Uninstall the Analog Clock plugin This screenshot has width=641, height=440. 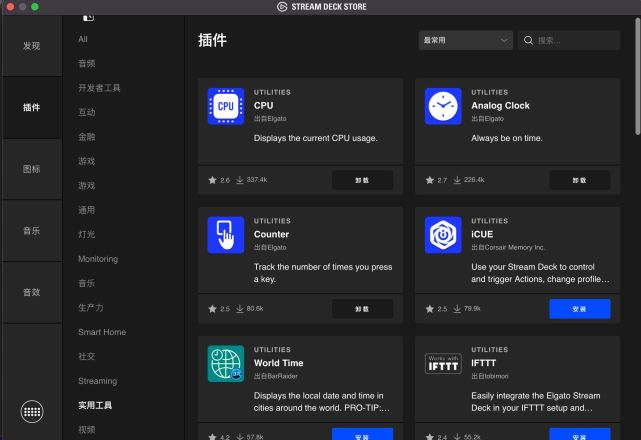coord(580,180)
